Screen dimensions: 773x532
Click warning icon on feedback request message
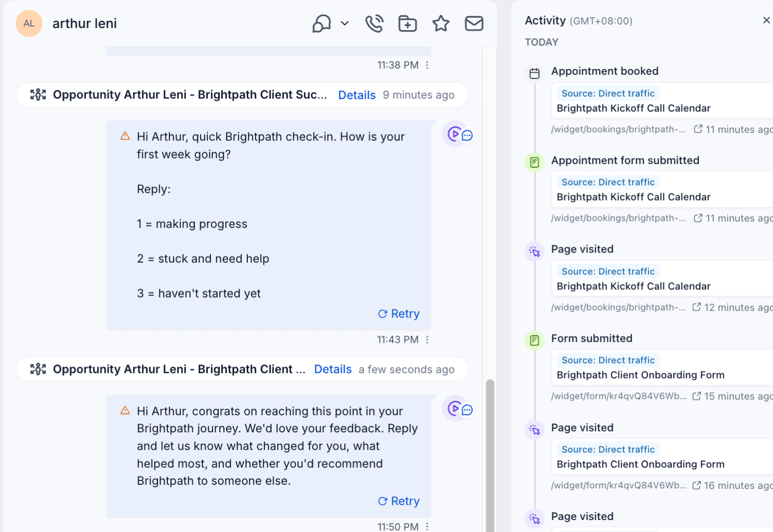(125, 410)
